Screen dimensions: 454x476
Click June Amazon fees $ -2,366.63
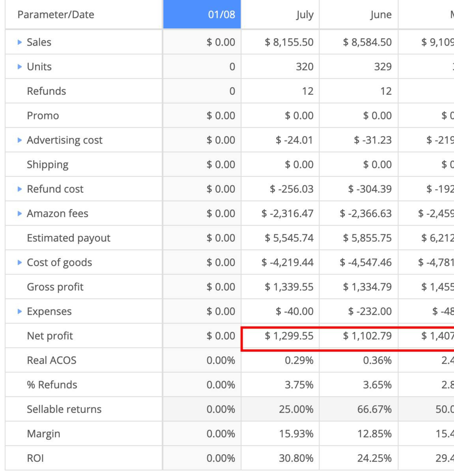(x=365, y=214)
